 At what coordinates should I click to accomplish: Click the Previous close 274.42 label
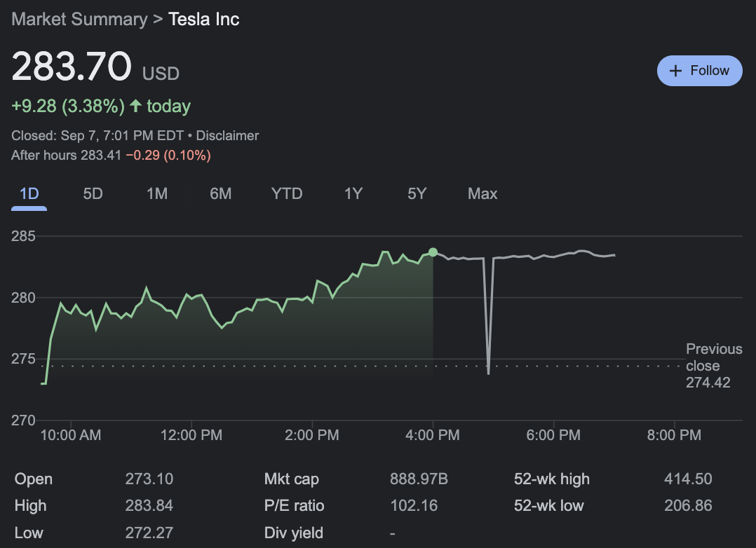point(714,366)
